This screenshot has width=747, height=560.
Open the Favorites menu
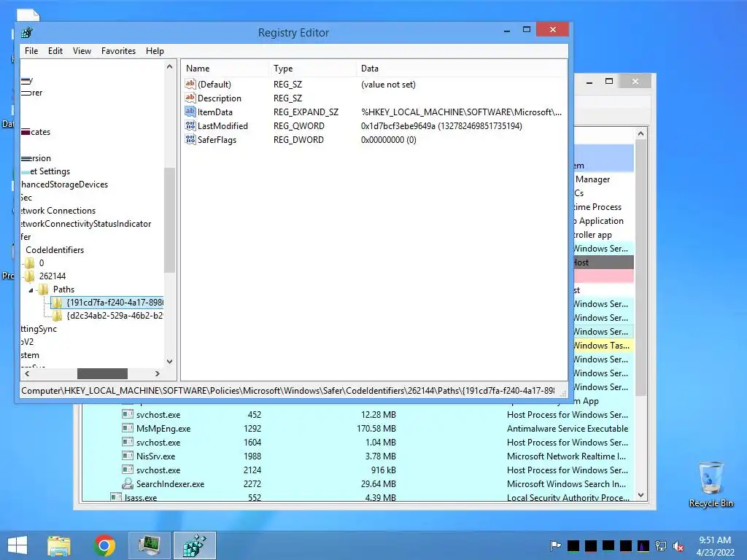tap(118, 51)
